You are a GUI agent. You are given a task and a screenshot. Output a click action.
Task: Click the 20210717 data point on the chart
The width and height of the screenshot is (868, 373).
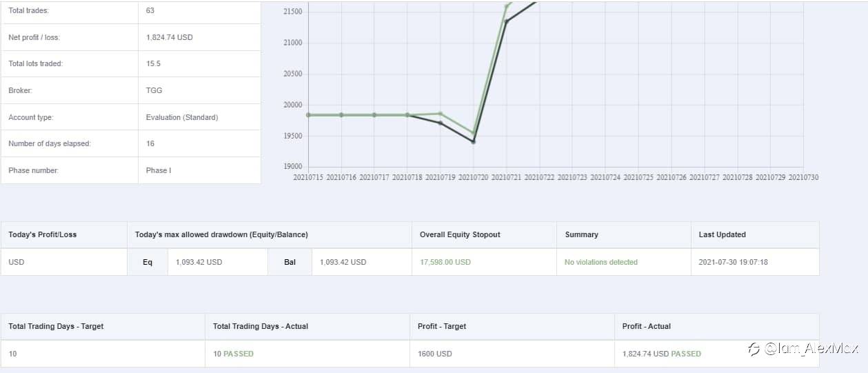point(374,115)
